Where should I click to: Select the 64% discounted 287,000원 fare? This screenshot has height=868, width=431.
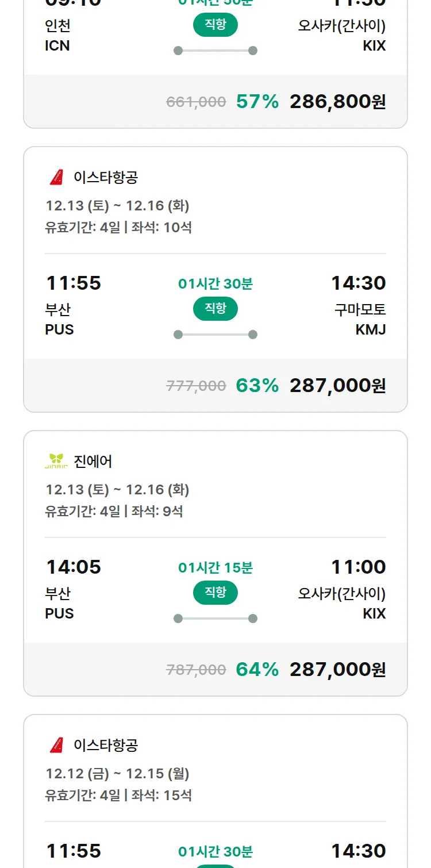pos(337,670)
